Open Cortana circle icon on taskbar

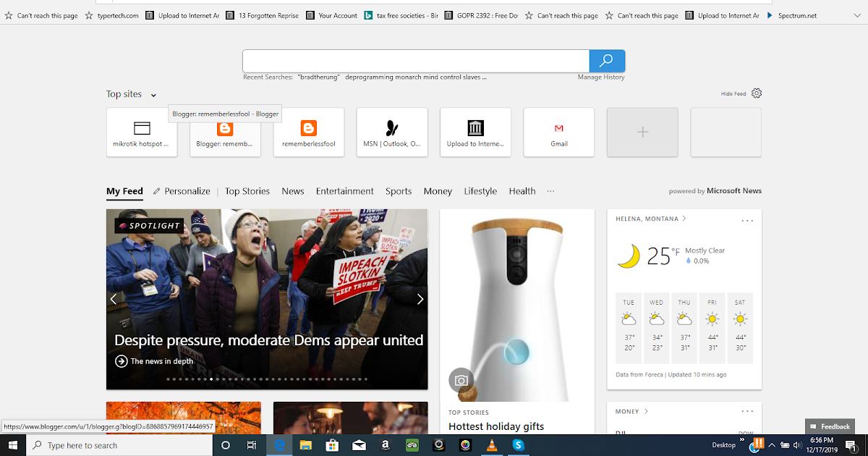[x=225, y=445]
